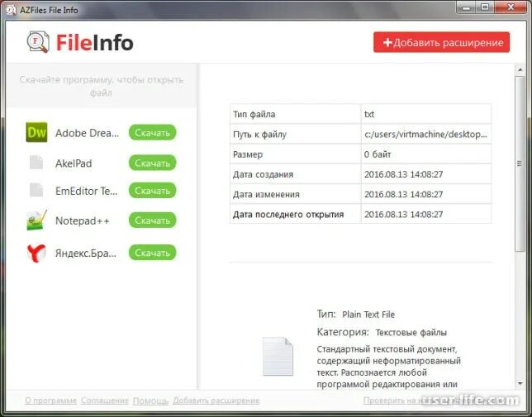
Task: Open the Соглашение link
Action: point(105,400)
